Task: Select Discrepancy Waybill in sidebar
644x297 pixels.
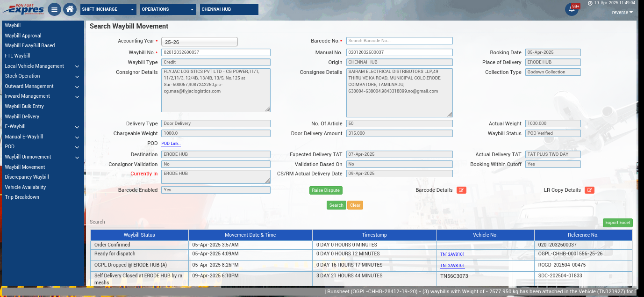Action: coord(27,177)
